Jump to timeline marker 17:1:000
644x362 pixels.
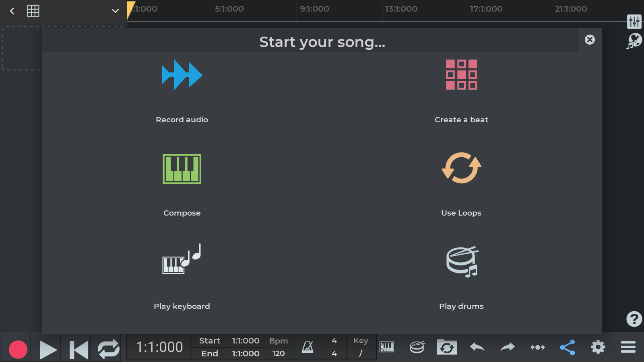[486, 9]
